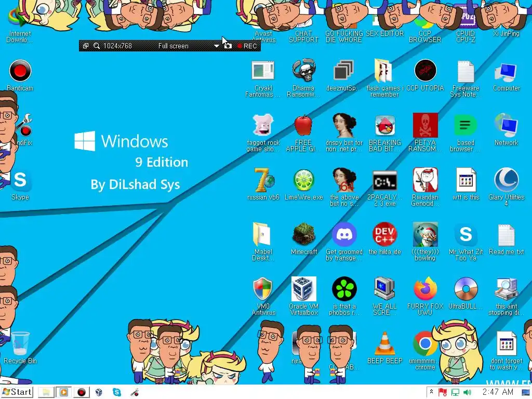Open the 'WE ALL SCRE...' computer icon

[384, 289]
